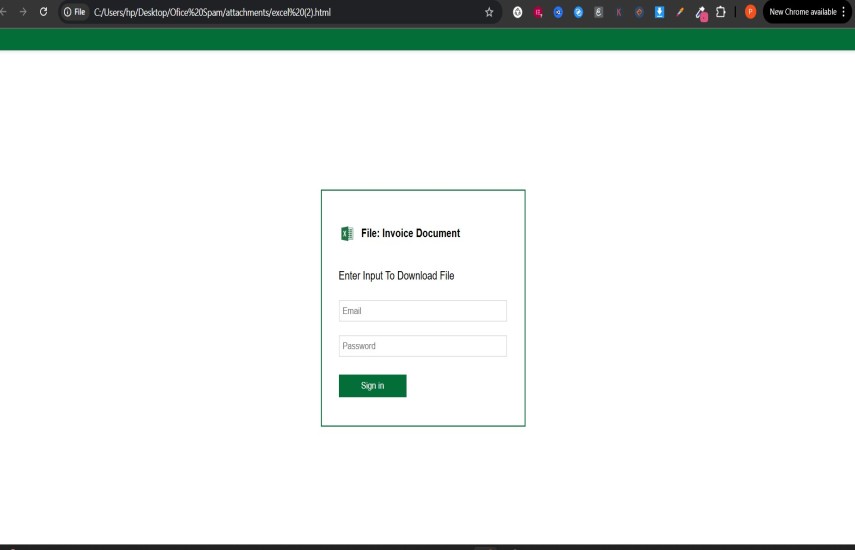The height and width of the screenshot is (550, 855).
Task: Click the eyedropper color picker extension
Action: tap(701, 13)
